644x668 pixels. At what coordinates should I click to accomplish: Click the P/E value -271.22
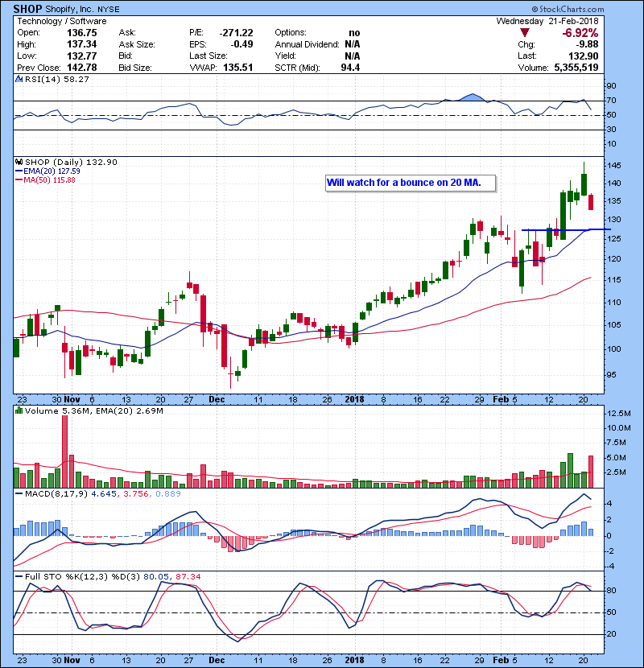tap(236, 33)
